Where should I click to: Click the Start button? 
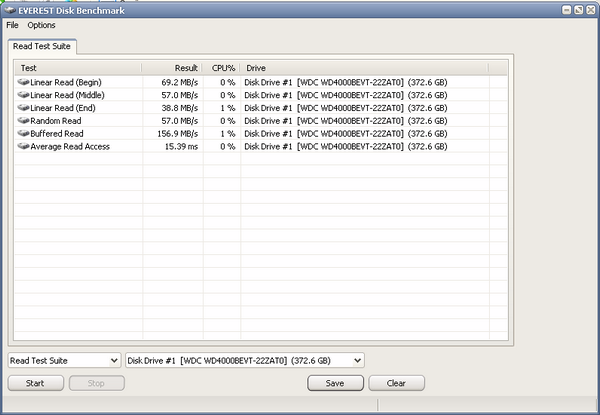click(36, 383)
